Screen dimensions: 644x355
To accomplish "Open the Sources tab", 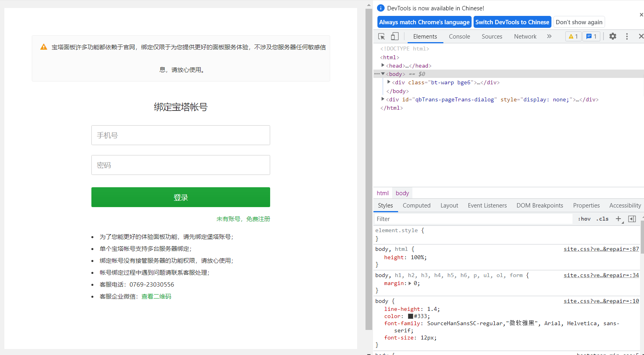I will point(492,36).
